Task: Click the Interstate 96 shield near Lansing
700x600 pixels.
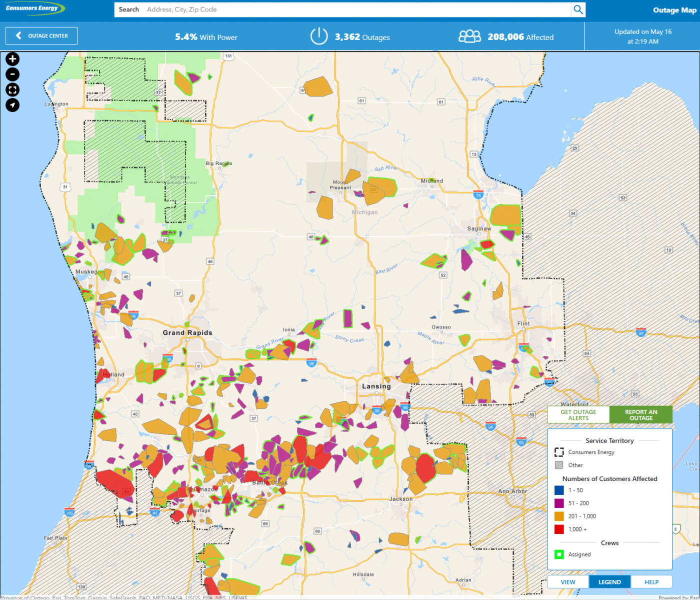Action: pyautogui.click(x=377, y=410)
